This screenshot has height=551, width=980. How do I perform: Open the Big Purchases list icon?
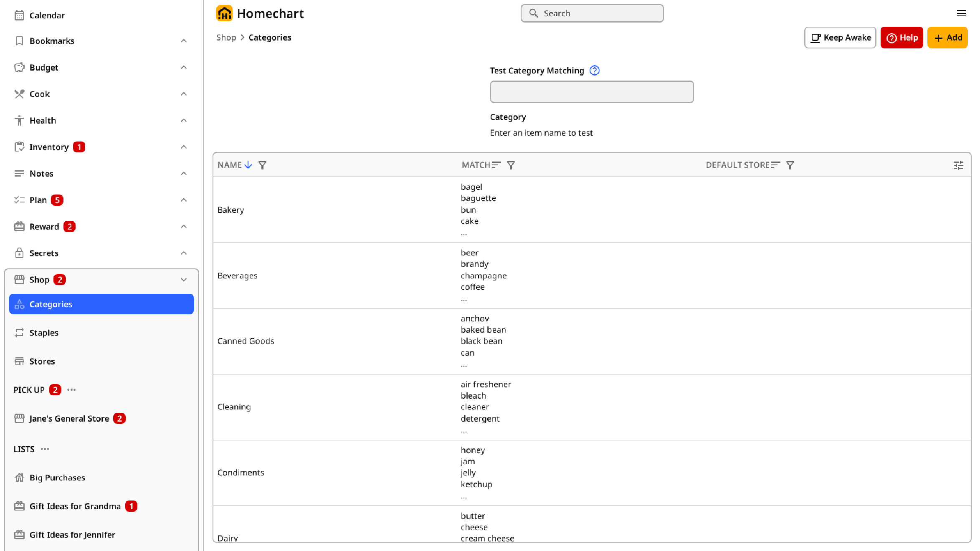[19, 477]
